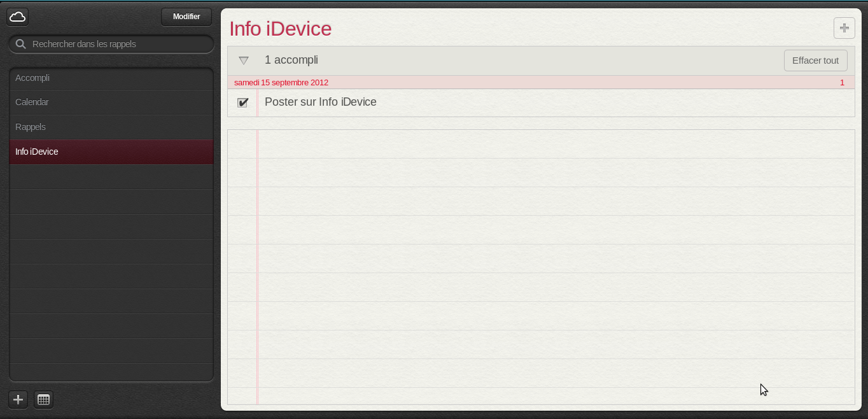Add a new list with the bottom plus icon
The width and height of the screenshot is (868, 419).
pyautogui.click(x=18, y=399)
